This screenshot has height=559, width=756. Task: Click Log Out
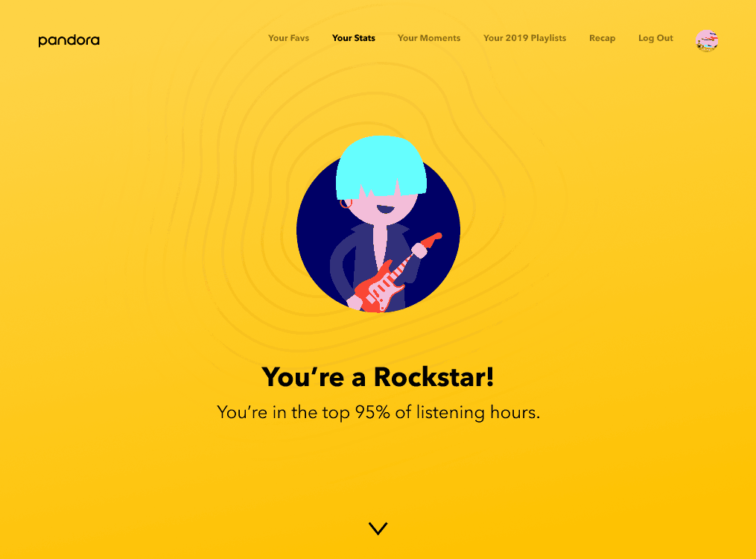click(x=655, y=38)
